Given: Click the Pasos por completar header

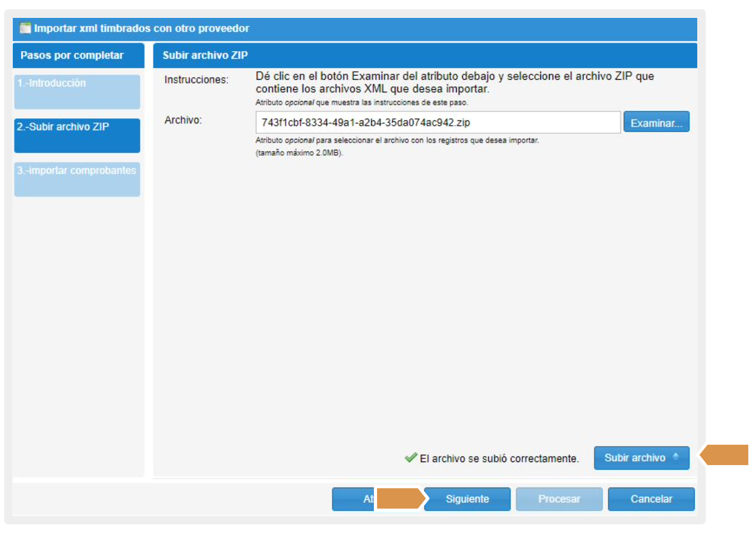Looking at the screenshot, I should click(72, 55).
